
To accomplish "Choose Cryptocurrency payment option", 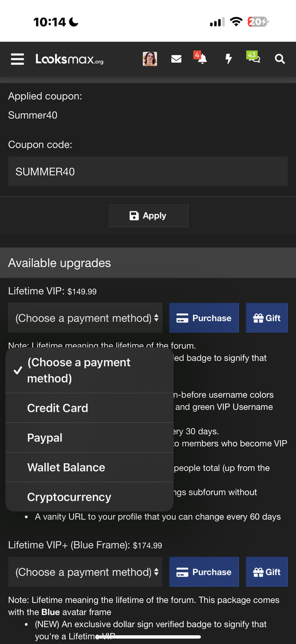I will click(89, 496).
